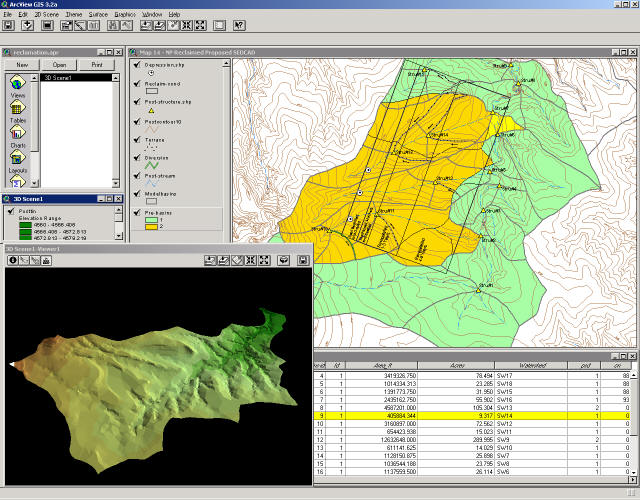Click the Print button in project window
Image resolution: width=640 pixels, height=500 pixels.
[x=96, y=64]
